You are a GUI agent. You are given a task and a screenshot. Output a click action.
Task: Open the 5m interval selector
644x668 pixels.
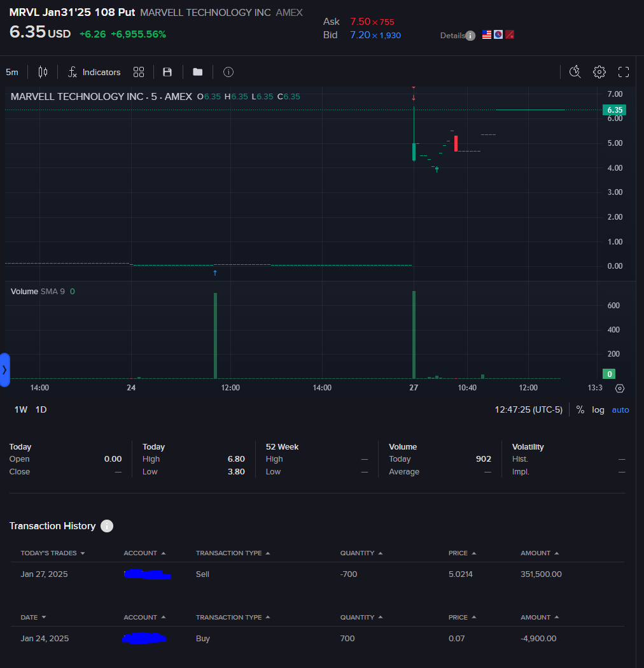pyautogui.click(x=12, y=72)
